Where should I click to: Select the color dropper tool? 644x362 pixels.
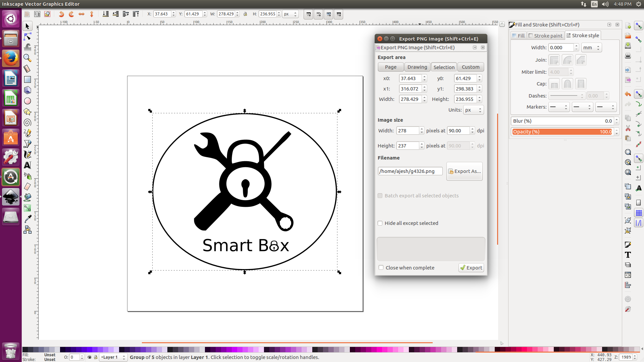(27, 218)
